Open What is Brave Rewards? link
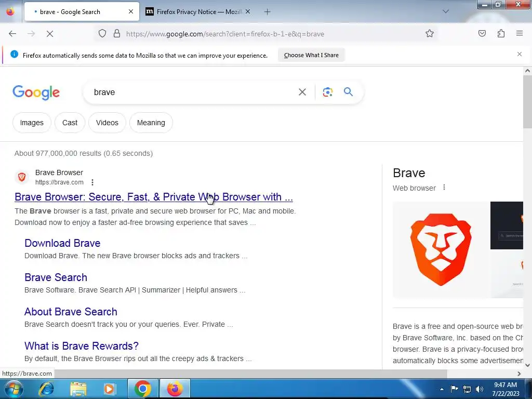This screenshot has width=532, height=399. click(x=82, y=345)
